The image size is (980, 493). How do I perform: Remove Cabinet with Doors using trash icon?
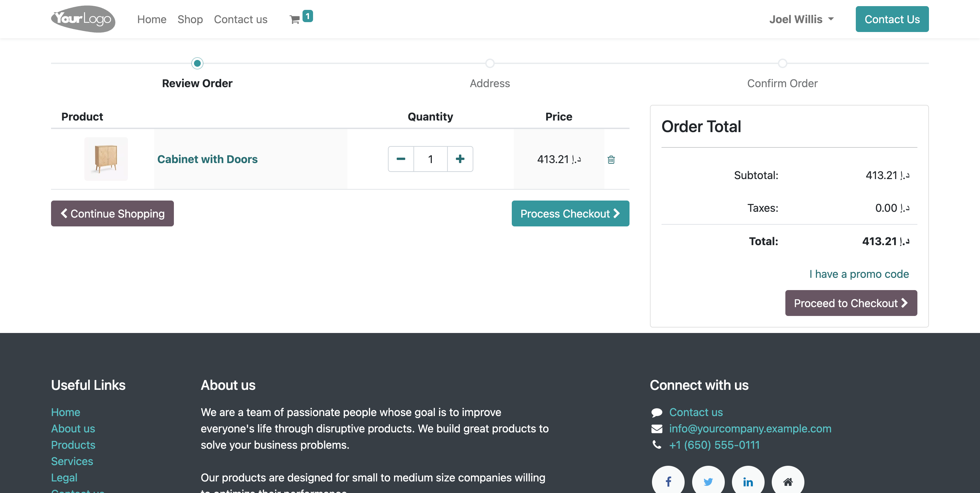coord(611,160)
